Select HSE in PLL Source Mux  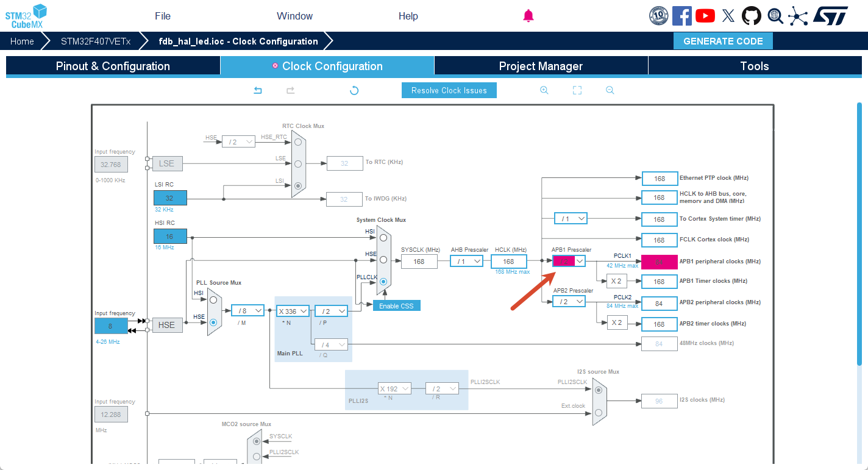point(213,323)
